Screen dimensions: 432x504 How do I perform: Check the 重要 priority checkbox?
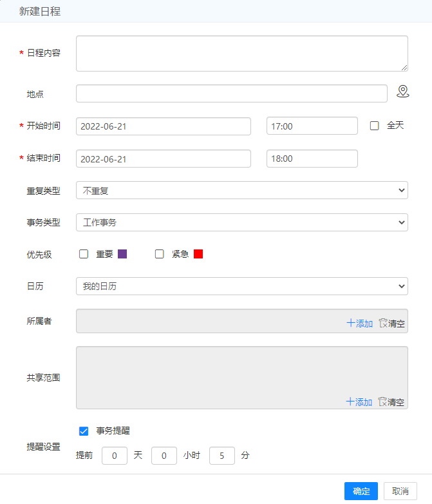84,254
